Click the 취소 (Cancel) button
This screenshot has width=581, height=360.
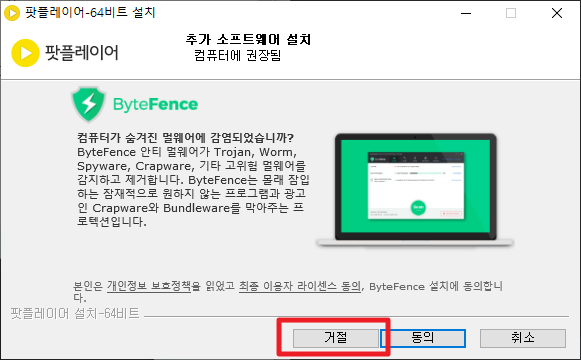click(523, 338)
